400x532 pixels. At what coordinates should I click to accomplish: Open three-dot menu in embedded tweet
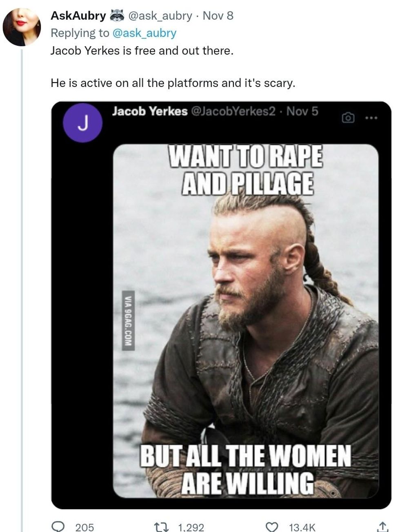(x=371, y=118)
